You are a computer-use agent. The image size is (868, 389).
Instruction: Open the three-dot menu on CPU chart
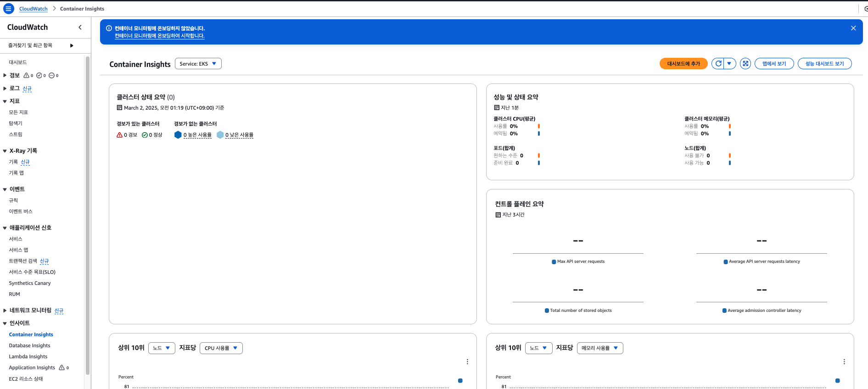tap(467, 362)
